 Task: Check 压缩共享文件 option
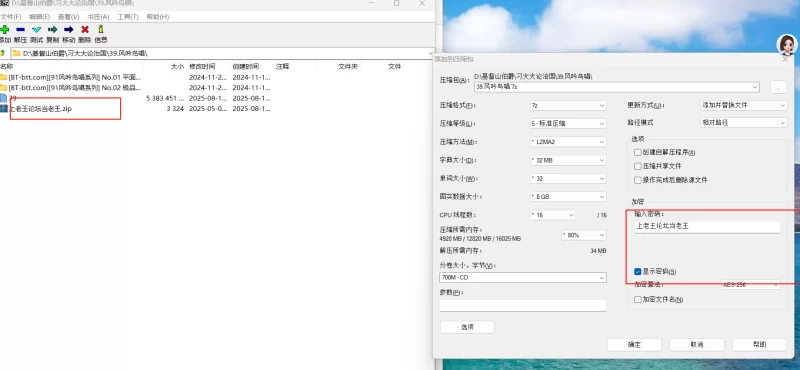(637, 166)
